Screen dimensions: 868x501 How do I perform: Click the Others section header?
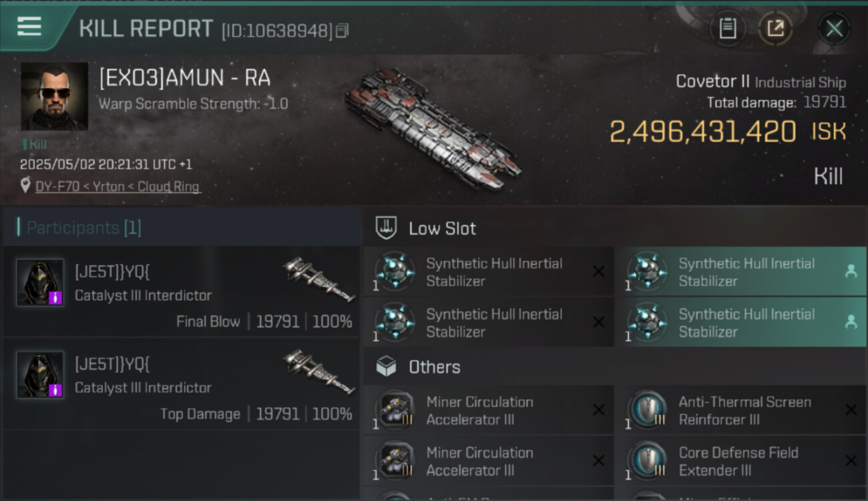(x=434, y=367)
